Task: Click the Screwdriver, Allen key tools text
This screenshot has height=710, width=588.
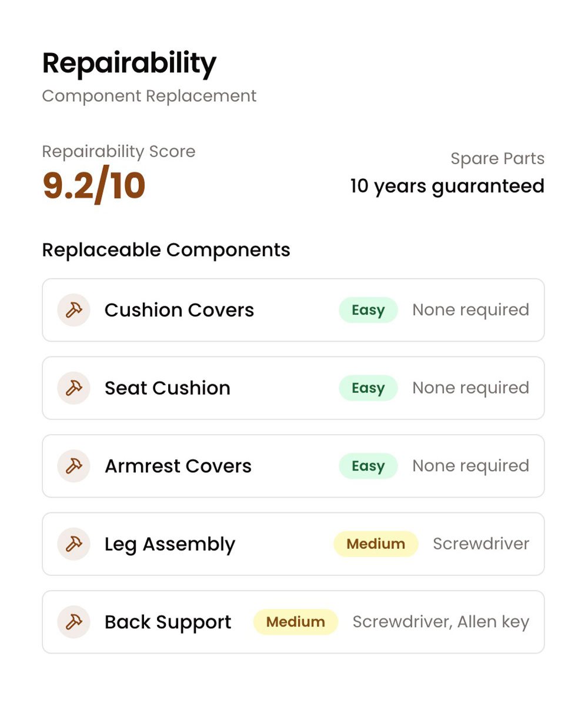Action: coord(441,622)
